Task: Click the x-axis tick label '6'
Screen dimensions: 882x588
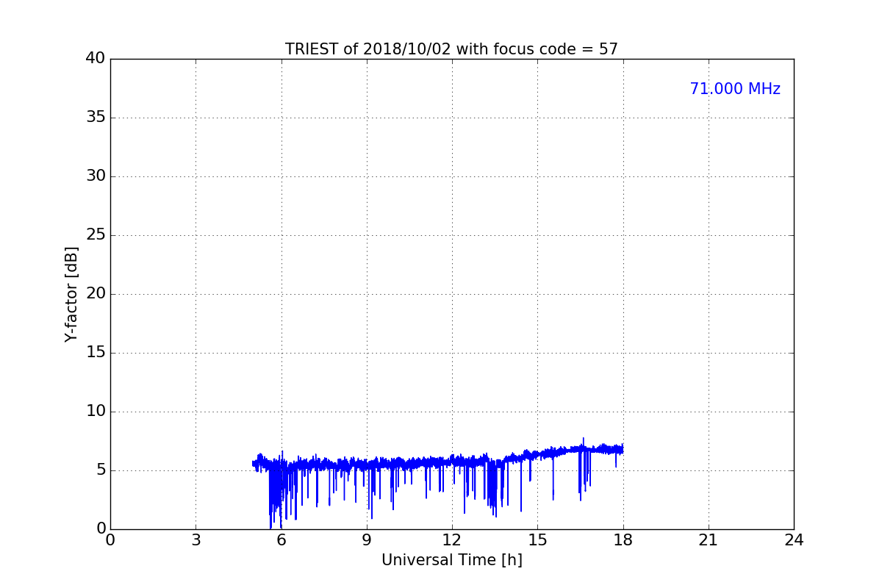Action: tap(282, 540)
